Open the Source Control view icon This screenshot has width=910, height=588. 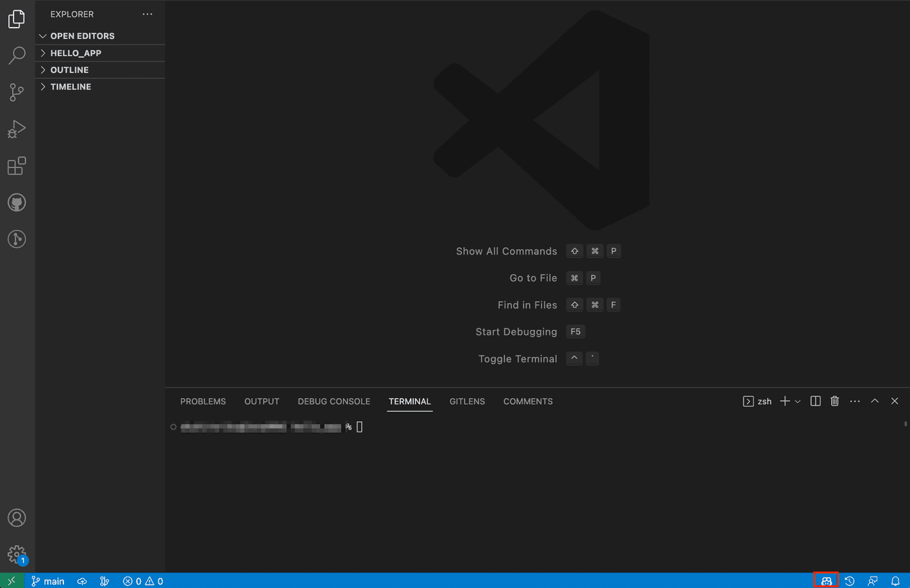pyautogui.click(x=17, y=92)
